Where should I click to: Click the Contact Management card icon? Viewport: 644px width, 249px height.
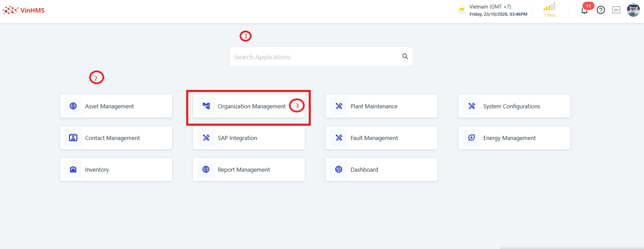pyautogui.click(x=73, y=138)
